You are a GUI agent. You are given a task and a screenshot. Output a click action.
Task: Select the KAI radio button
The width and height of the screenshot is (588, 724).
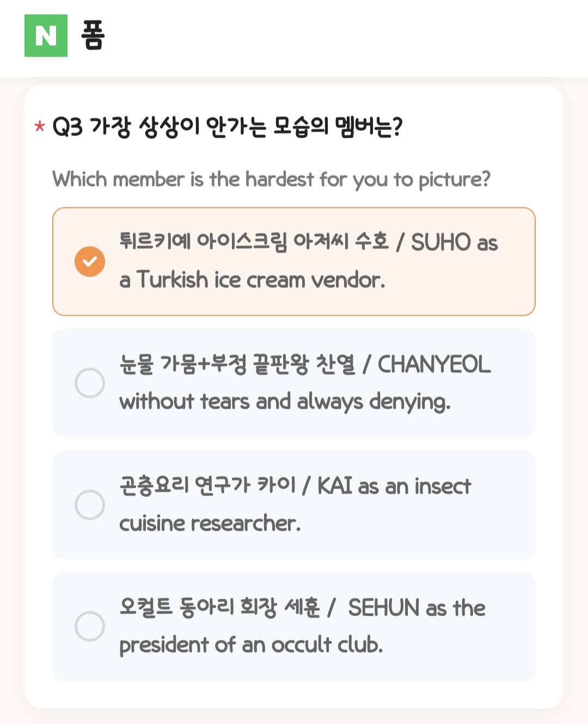(90, 505)
